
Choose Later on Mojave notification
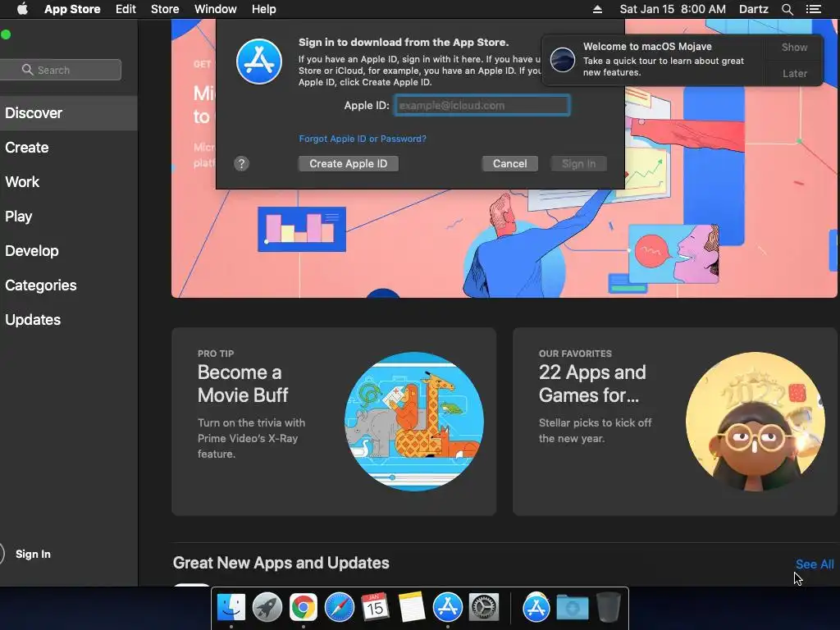[x=794, y=73]
